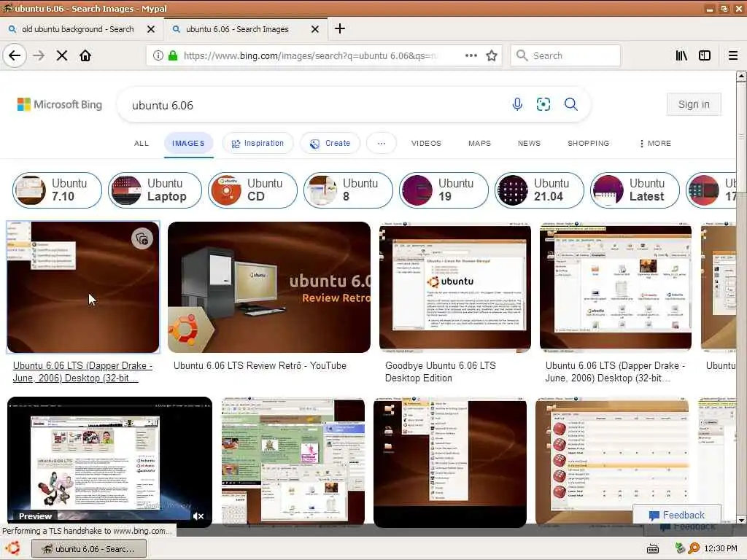Unmute the preview video speaker icon

(198, 516)
